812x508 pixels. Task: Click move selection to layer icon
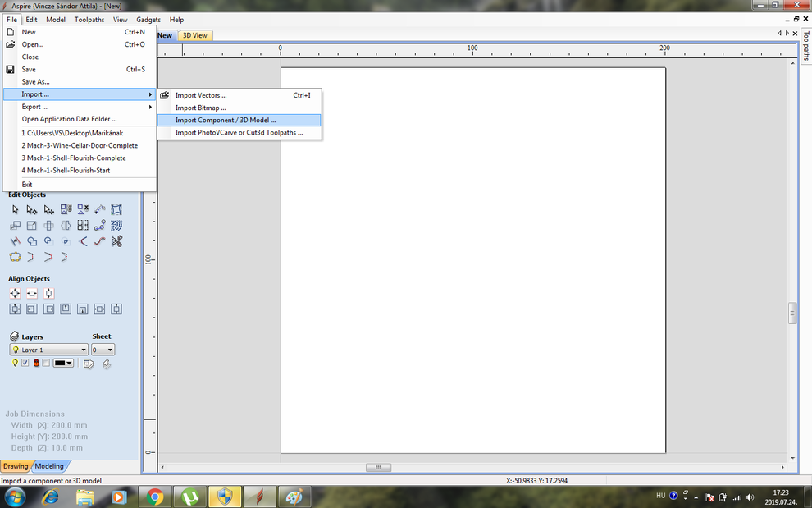point(106,364)
